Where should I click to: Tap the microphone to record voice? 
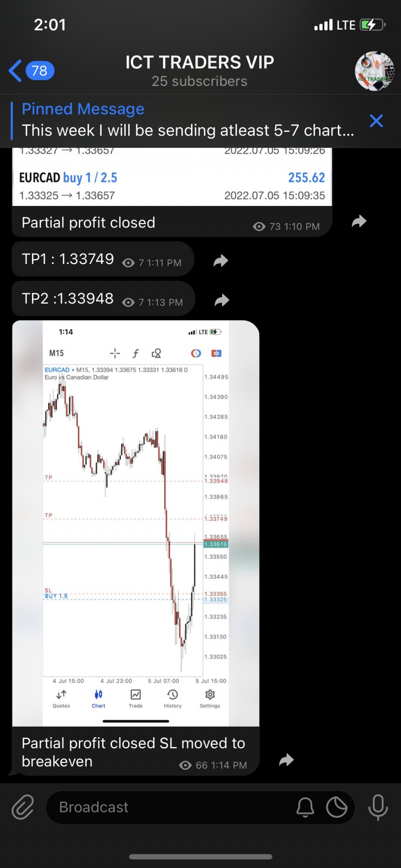click(x=377, y=807)
